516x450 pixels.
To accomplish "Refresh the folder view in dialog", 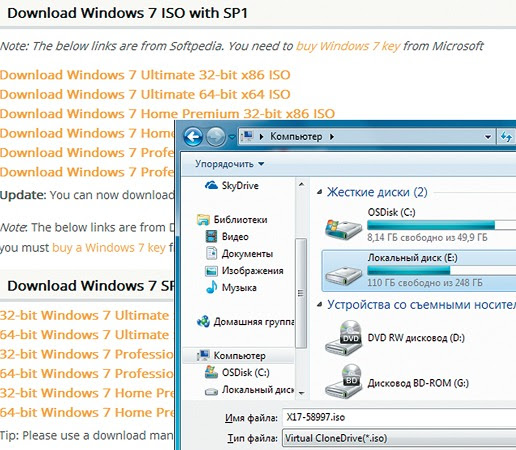I will click(x=506, y=137).
